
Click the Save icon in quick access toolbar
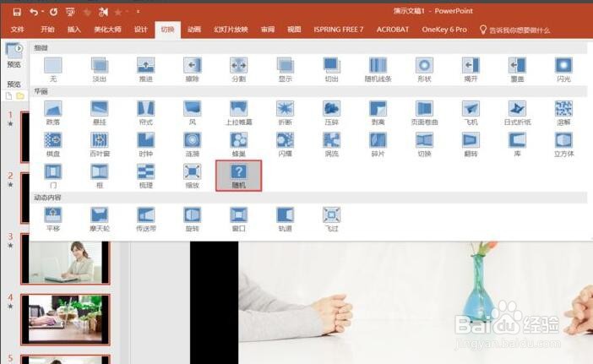coord(17,12)
